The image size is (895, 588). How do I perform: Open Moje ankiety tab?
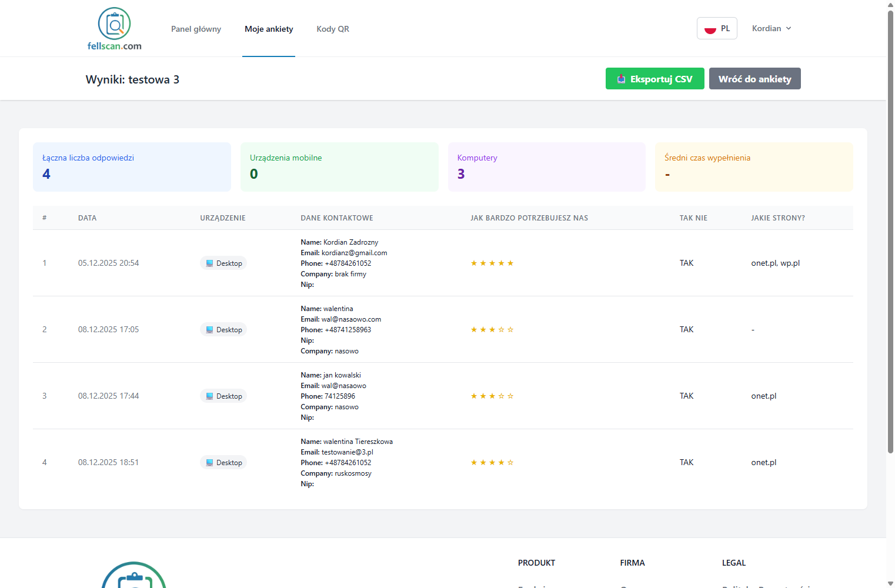click(269, 29)
